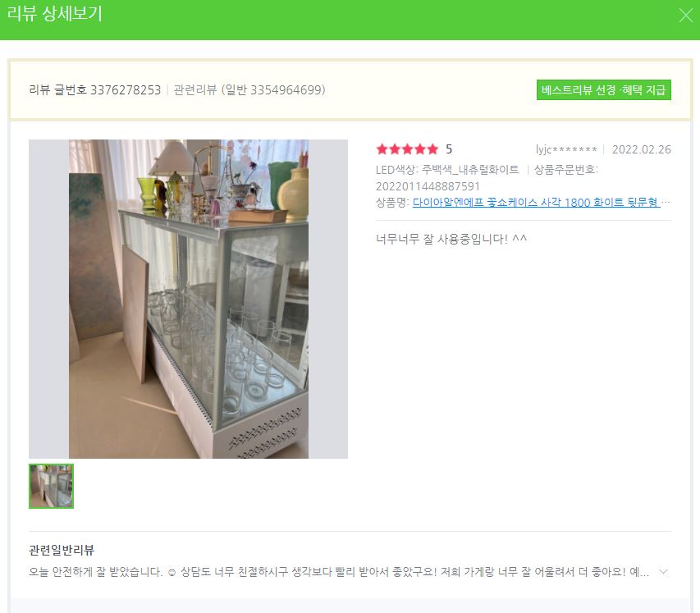
Task: Open the 다이아알엔에프 꽃쇼케이스 product link
Action: coord(536,202)
